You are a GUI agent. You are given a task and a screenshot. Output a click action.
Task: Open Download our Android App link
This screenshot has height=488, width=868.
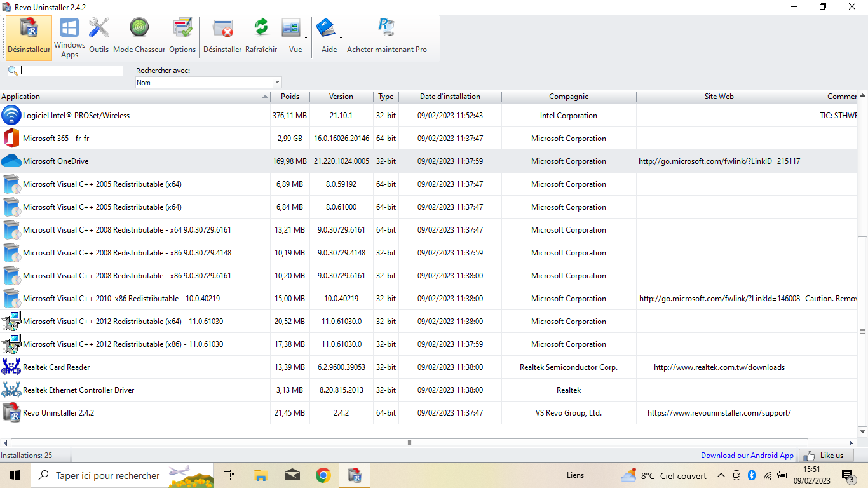pyautogui.click(x=747, y=456)
